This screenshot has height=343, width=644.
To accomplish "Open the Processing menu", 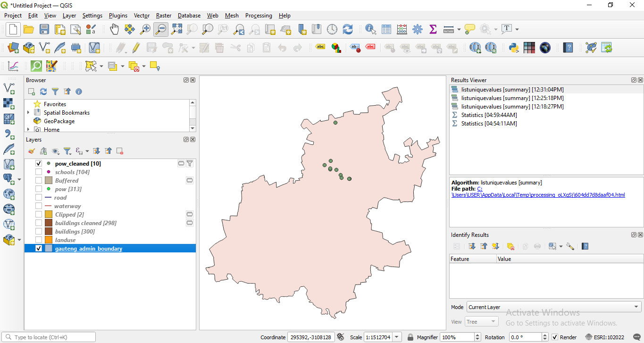I will (259, 16).
